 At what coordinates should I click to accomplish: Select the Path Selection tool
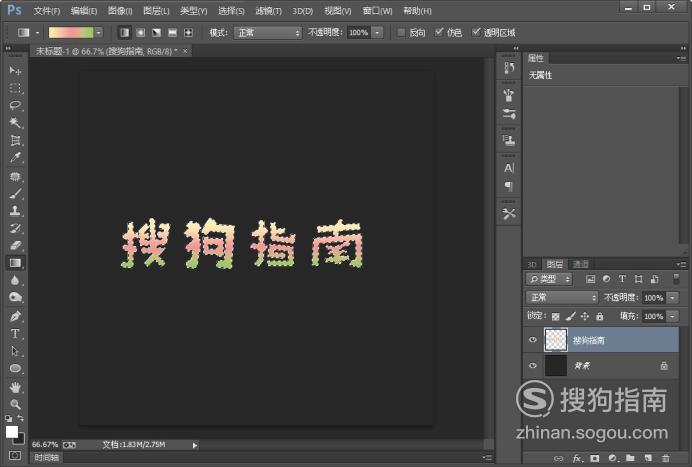[x=15, y=351]
